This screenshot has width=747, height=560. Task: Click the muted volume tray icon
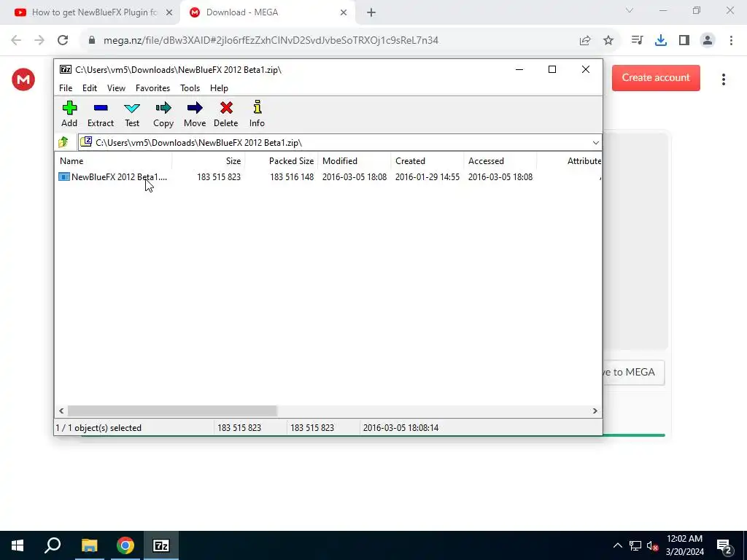652,545
